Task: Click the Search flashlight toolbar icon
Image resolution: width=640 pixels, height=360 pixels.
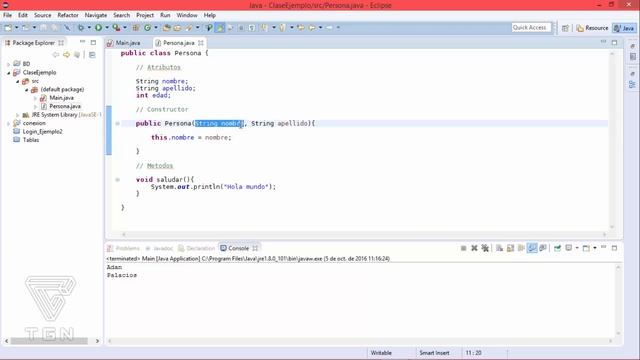Action: pos(189,27)
